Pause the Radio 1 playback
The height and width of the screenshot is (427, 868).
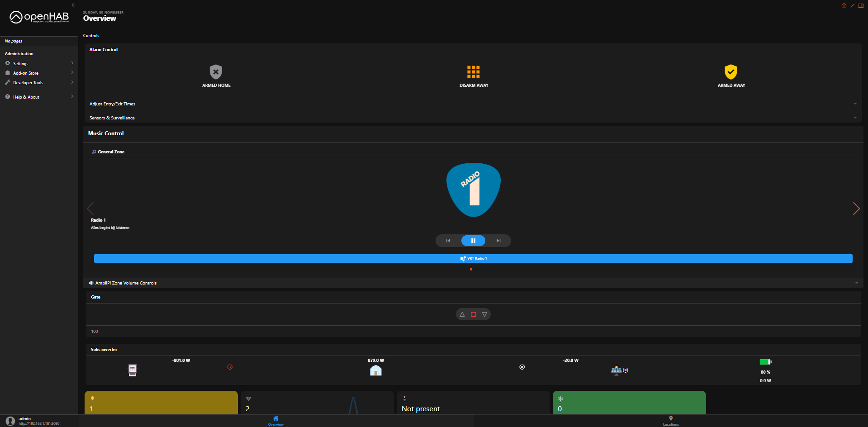pos(473,241)
